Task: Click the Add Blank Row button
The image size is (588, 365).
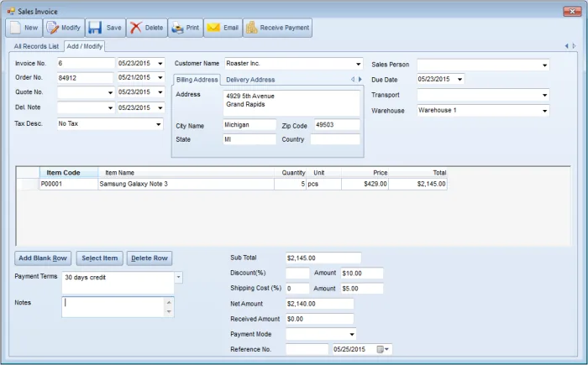Action: tap(43, 258)
